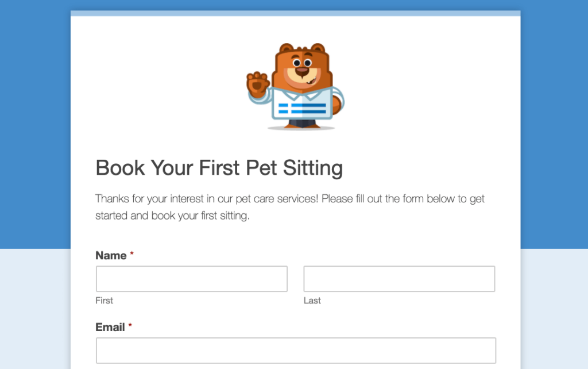Select the First name input field
The width and height of the screenshot is (588, 369).
pyautogui.click(x=191, y=278)
